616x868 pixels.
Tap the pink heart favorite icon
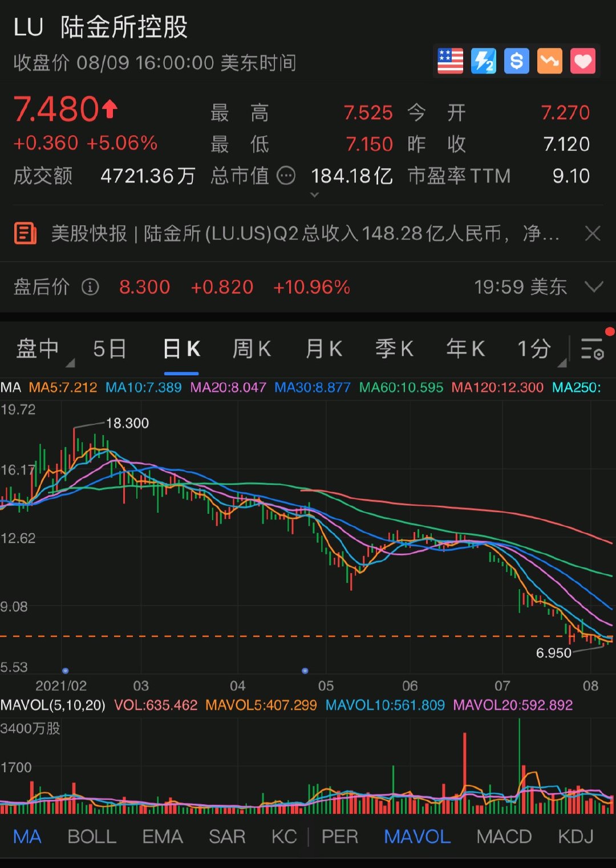tap(583, 61)
